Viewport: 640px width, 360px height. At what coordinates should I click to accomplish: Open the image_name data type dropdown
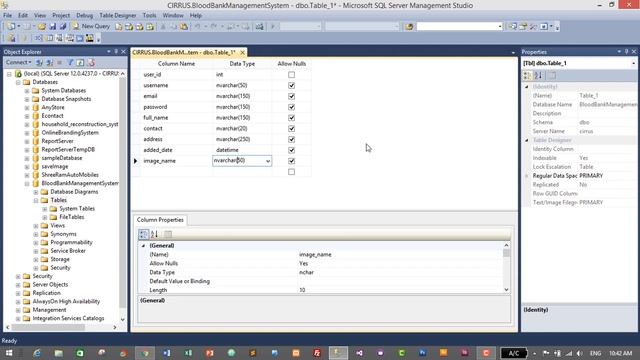(268, 161)
